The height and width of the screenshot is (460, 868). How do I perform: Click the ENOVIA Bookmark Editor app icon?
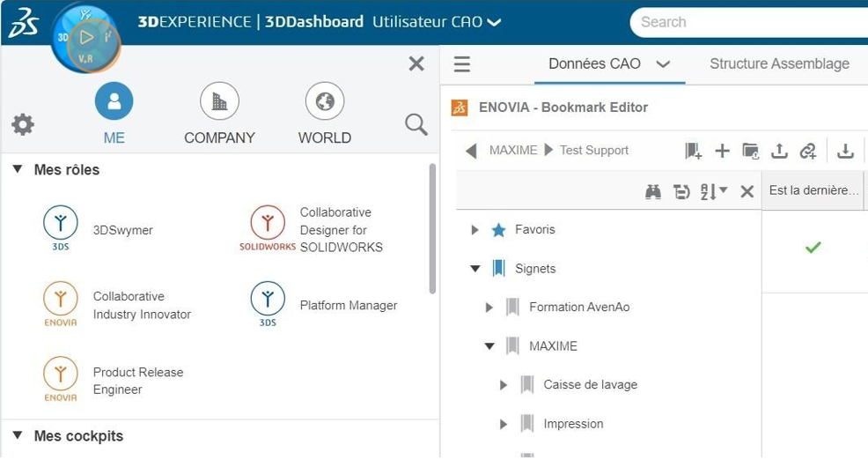tap(460, 108)
